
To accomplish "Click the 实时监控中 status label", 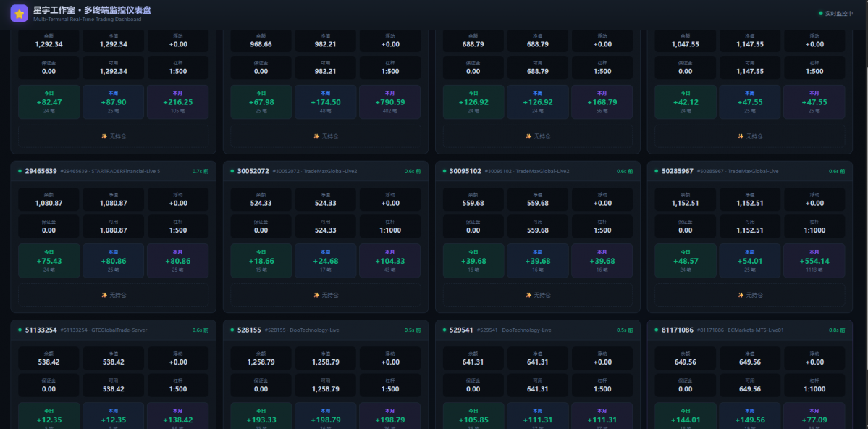I will [839, 13].
